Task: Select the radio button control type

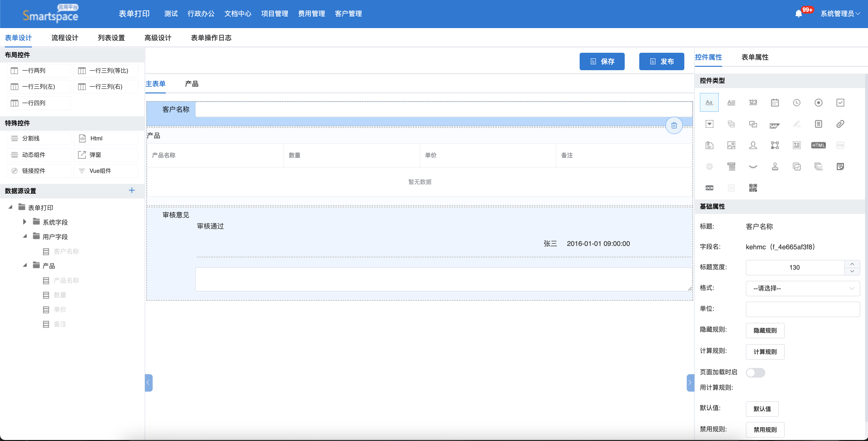Action: [x=818, y=103]
